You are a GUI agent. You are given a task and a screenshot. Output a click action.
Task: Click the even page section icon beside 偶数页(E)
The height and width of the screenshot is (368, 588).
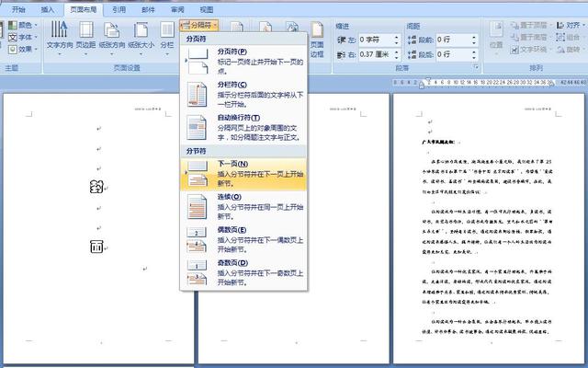click(197, 239)
